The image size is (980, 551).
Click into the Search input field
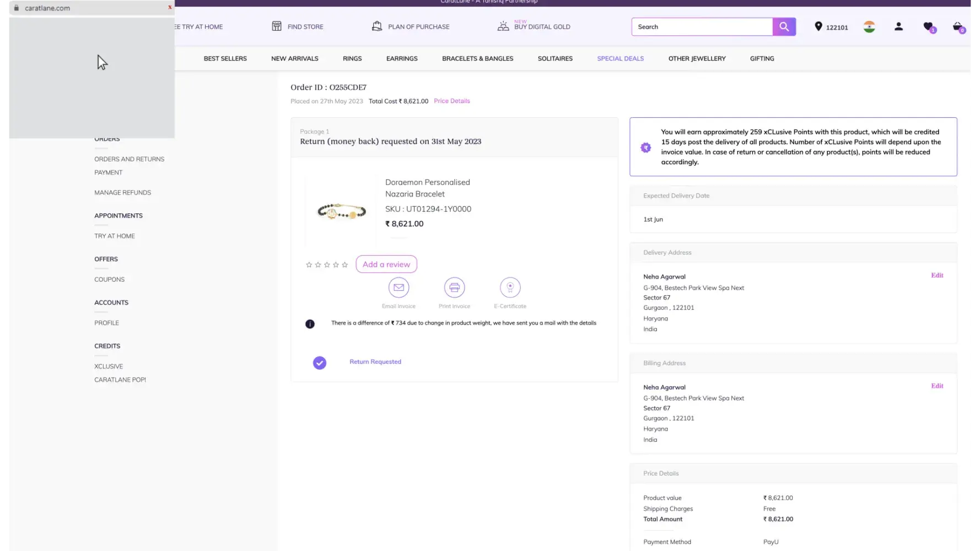(701, 26)
